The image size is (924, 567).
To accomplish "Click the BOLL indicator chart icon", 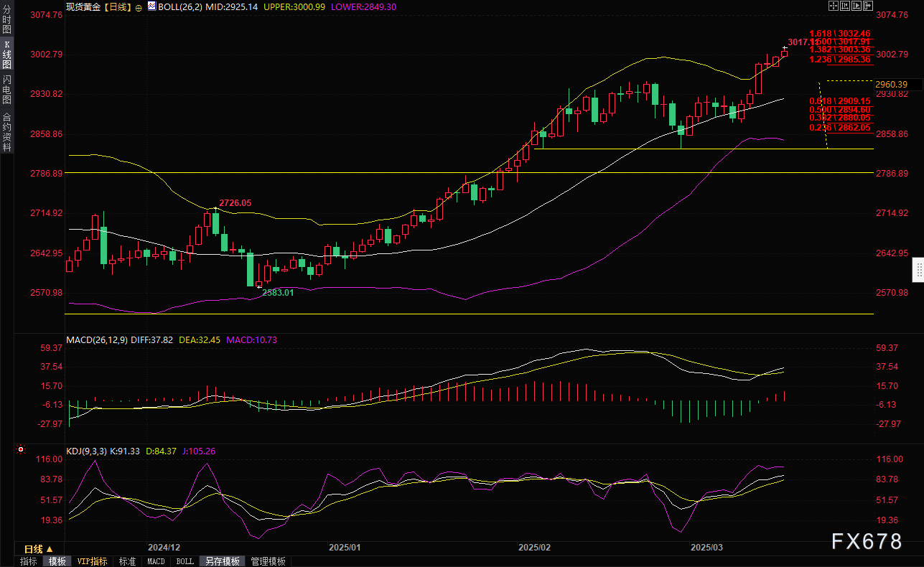I will 151,6.
